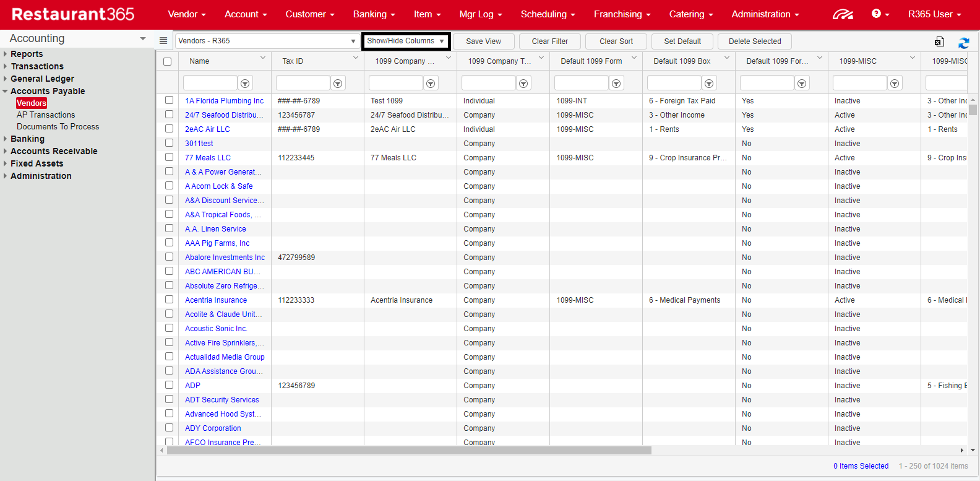980x481 pixels.
Task: Expand the Transactions tree node
Action: [x=5, y=66]
